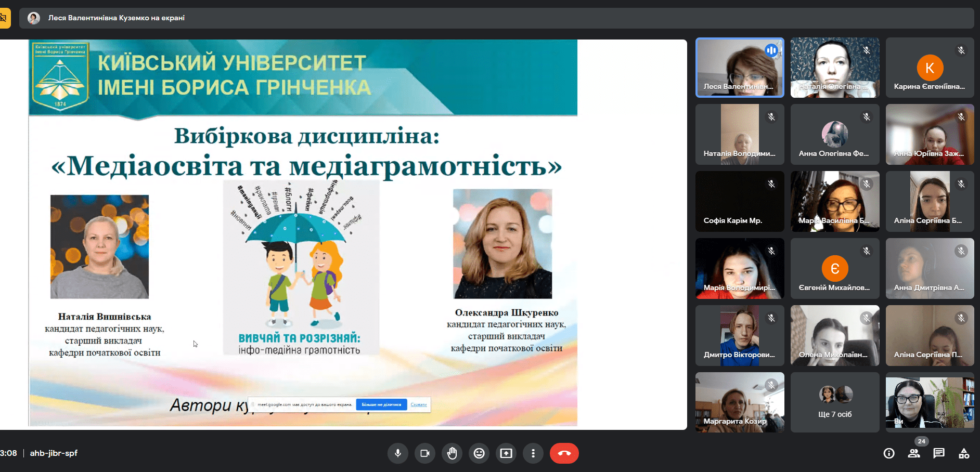
Task: Click the blue stop sharing button
Action: point(381,404)
